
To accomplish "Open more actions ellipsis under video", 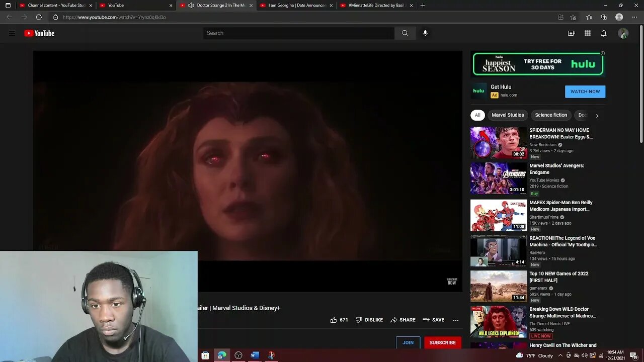I will [x=456, y=320].
